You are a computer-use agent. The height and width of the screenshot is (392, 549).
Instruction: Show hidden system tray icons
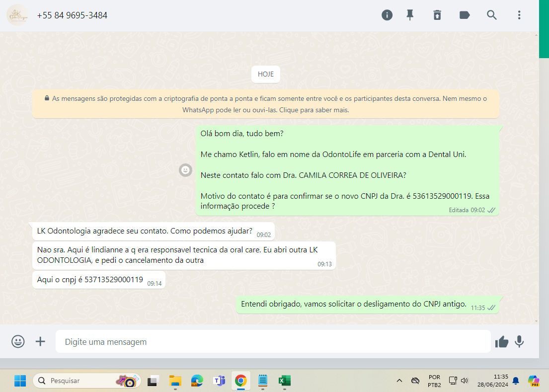coord(399,381)
